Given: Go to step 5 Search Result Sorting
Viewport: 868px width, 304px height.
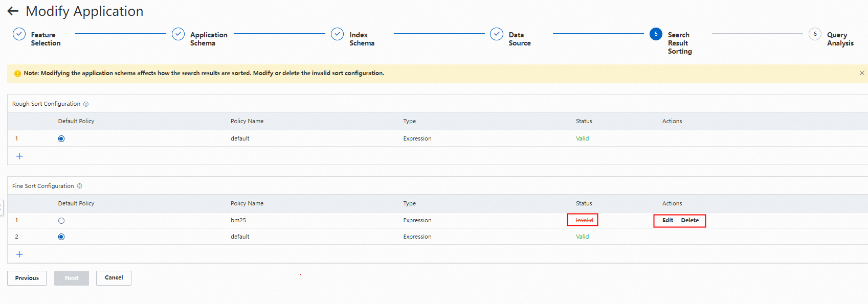Looking at the screenshot, I should (x=656, y=34).
